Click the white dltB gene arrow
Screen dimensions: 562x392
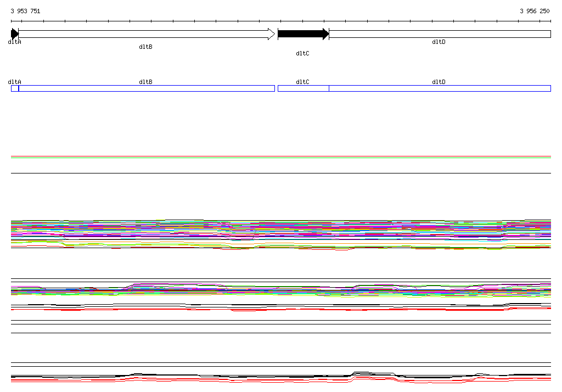[x=147, y=34]
